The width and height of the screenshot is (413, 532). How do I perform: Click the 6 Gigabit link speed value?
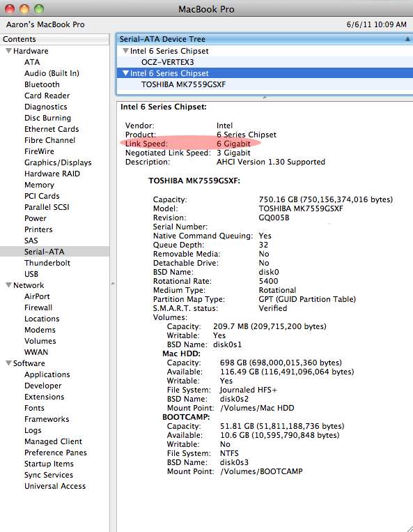233,144
